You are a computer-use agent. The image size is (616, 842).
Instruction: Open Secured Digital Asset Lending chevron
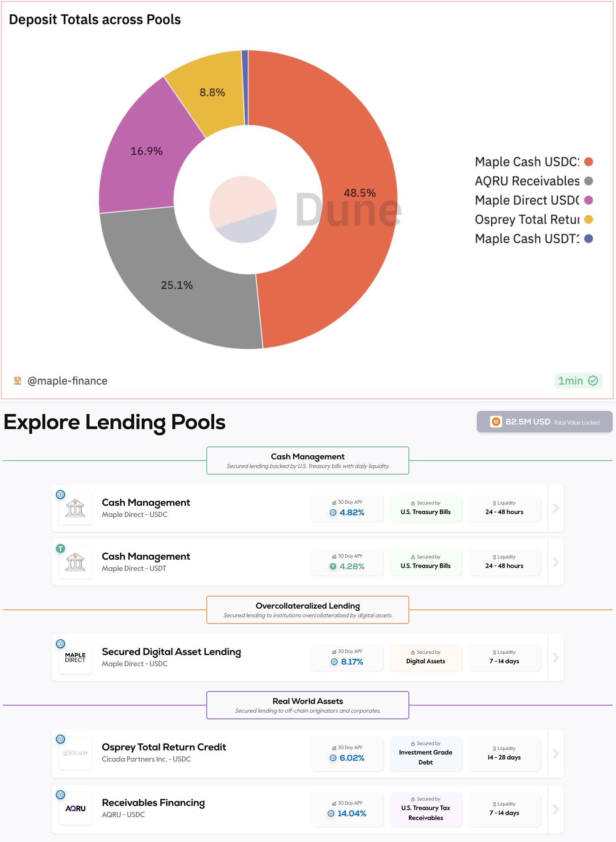(x=556, y=658)
